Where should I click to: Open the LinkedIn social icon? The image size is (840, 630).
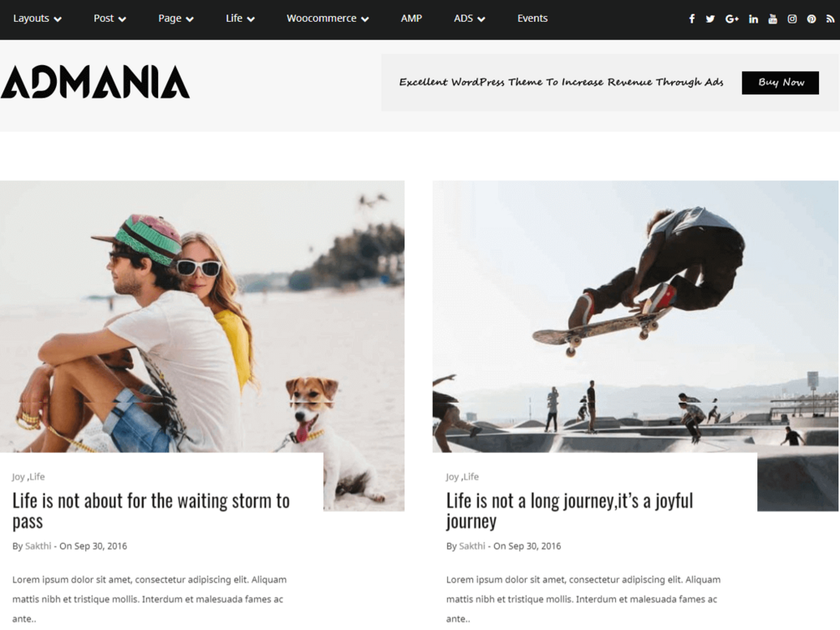tap(753, 18)
